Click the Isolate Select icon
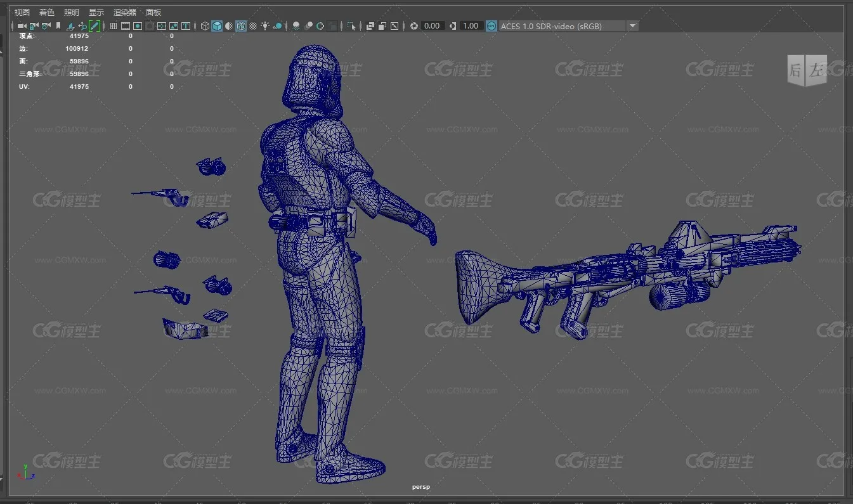The height and width of the screenshot is (504, 853). pyautogui.click(x=351, y=26)
